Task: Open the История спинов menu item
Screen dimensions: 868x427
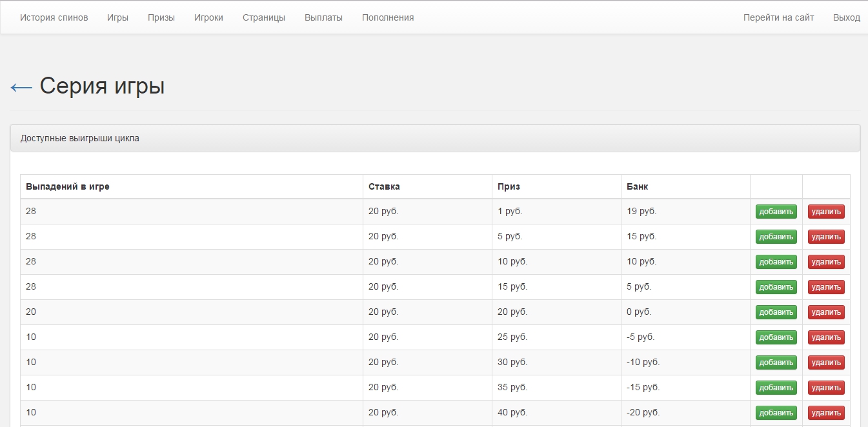Action: (54, 17)
